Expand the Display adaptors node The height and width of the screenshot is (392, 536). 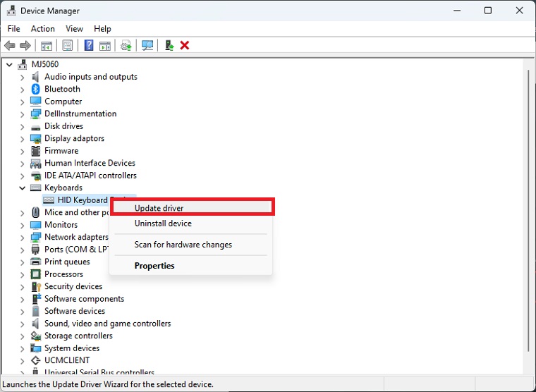pos(23,138)
